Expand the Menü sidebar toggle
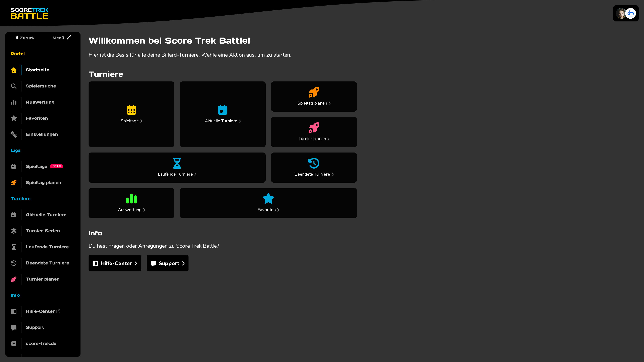 (x=62, y=38)
